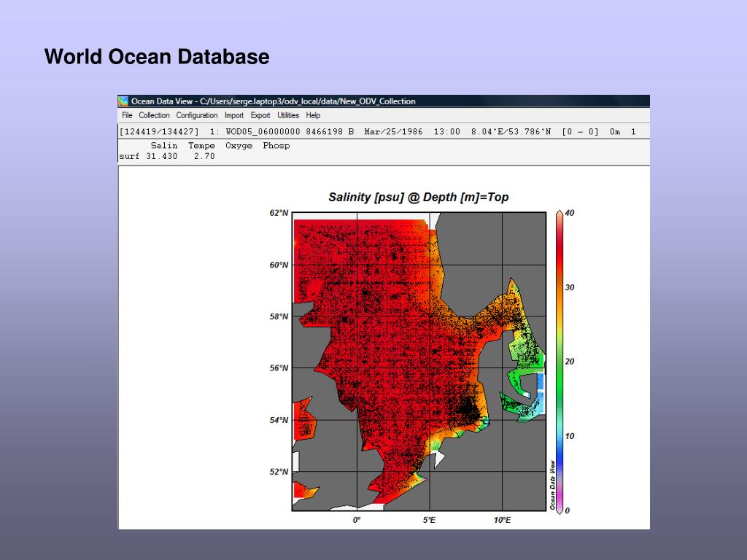Click the station position '8.04°E/53.786°N'

[511, 132]
